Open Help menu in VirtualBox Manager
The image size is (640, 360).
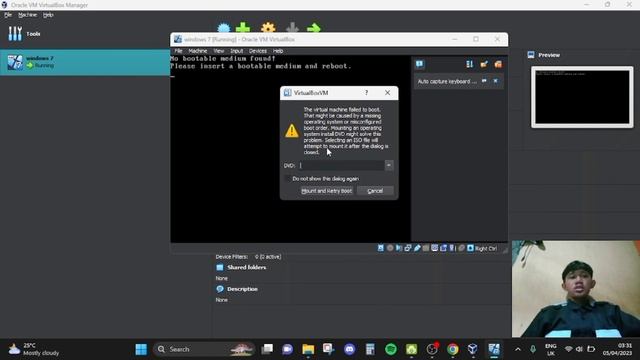(x=48, y=15)
